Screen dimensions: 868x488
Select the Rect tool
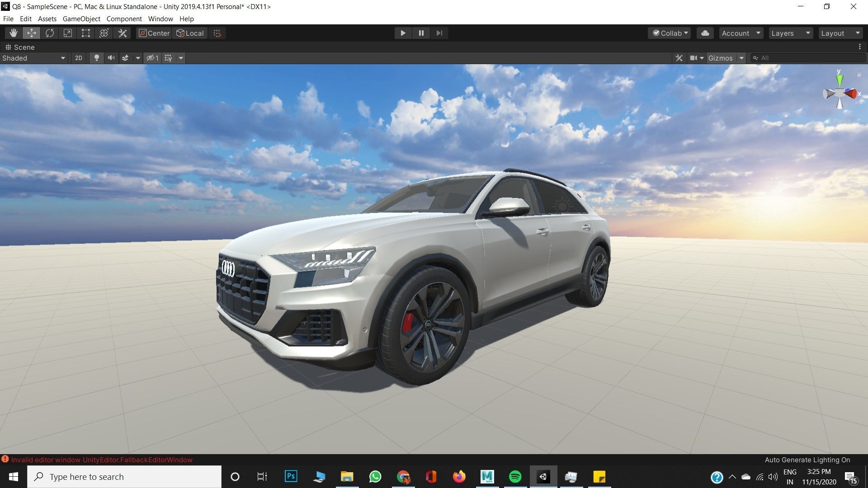(85, 33)
